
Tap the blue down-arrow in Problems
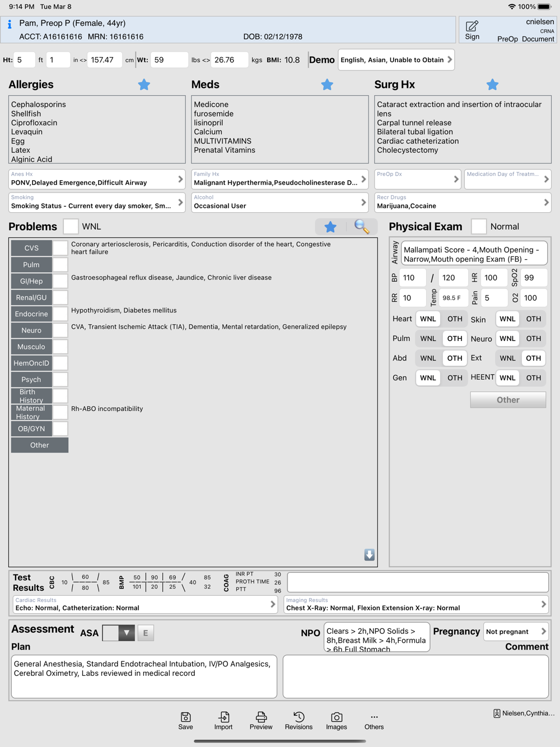[370, 554]
